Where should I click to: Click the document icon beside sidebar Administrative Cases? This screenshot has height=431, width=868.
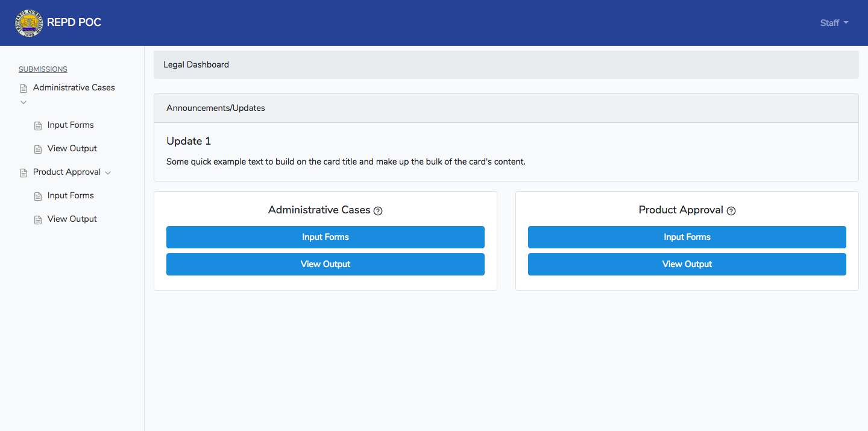click(x=24, y=89)
